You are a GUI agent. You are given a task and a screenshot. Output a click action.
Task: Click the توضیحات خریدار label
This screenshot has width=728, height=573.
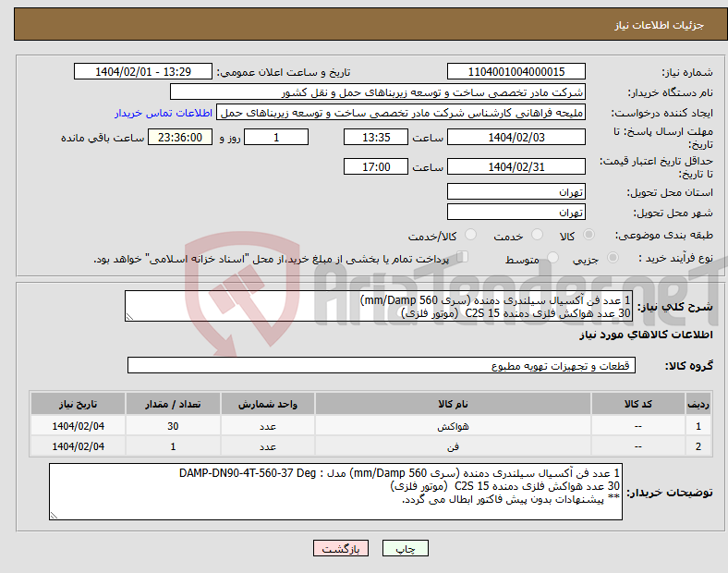pyautogui.click(x=670, y=493)
